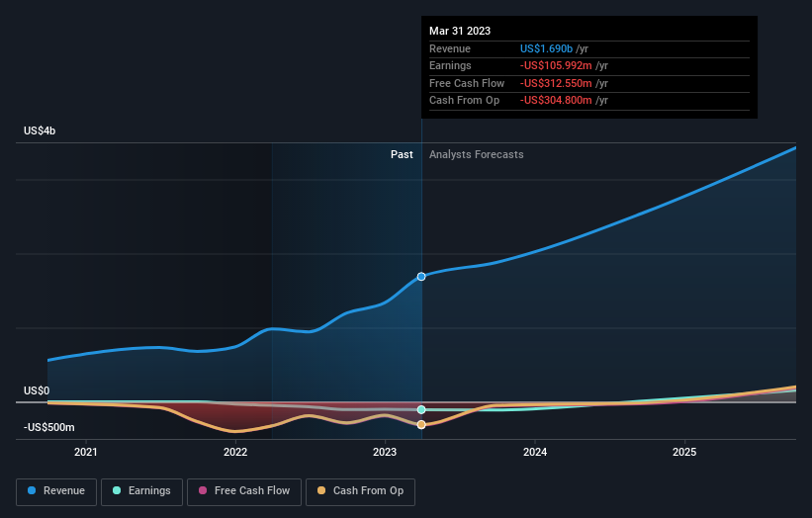Click the 2021 axis label
Screen dimensions: 812x518
click(85, 453)
